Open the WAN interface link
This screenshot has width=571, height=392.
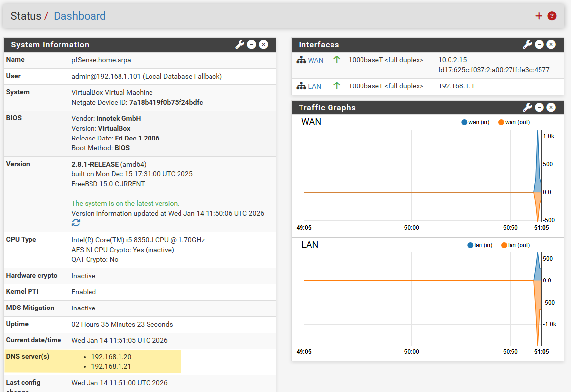tap(316, 60)
